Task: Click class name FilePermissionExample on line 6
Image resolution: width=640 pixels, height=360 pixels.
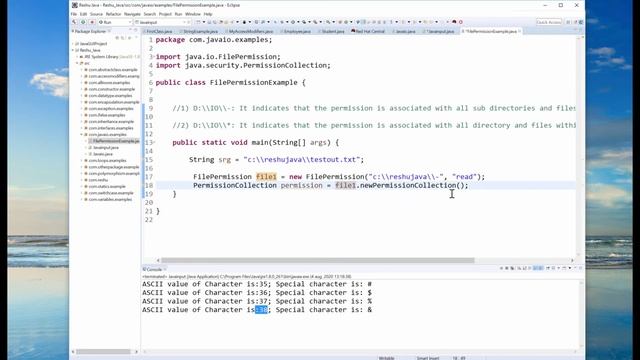Action: 253,82
